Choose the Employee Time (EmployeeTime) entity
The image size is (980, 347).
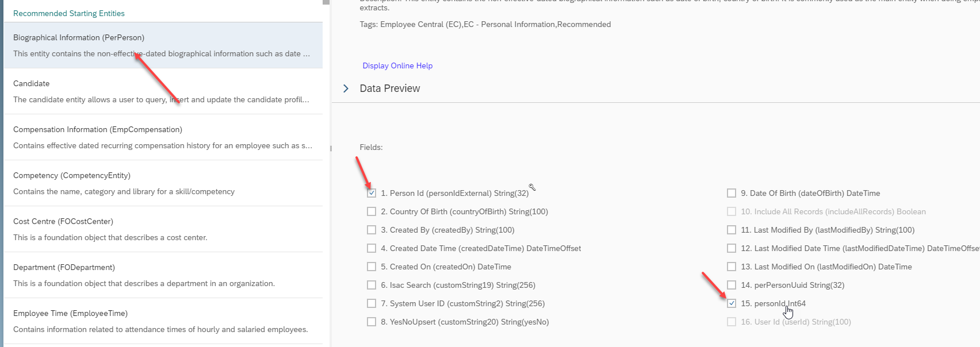163,321
